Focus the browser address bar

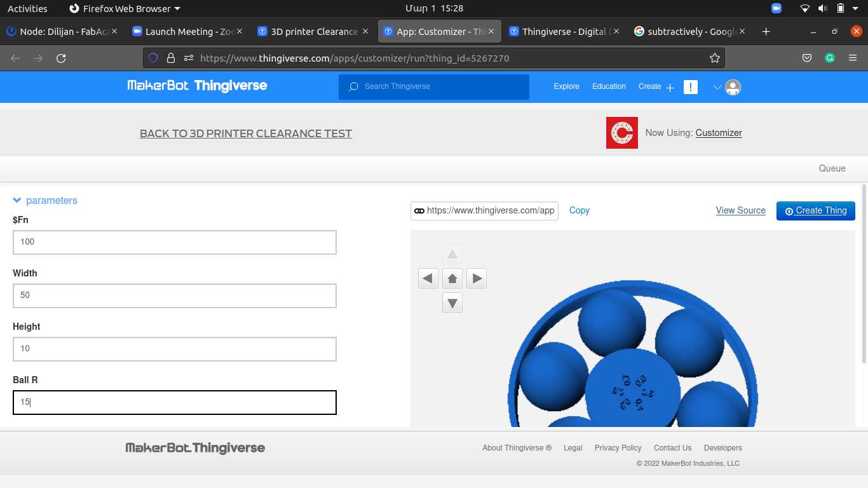(434, 58)
